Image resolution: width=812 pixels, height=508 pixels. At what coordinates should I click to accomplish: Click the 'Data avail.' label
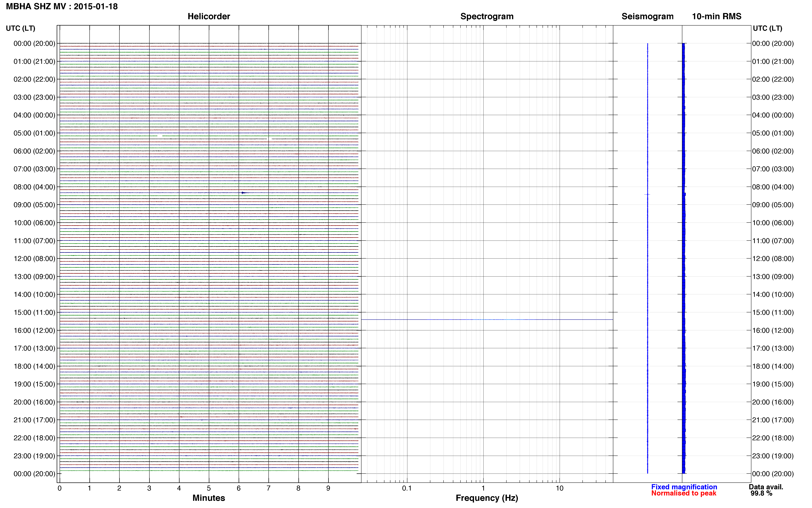tap(766, 487)
